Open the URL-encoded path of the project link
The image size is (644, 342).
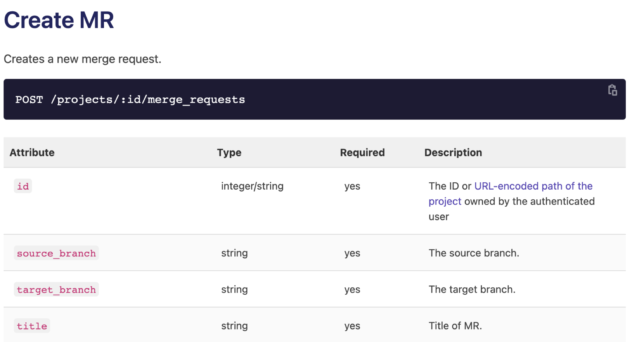point(533,186)
